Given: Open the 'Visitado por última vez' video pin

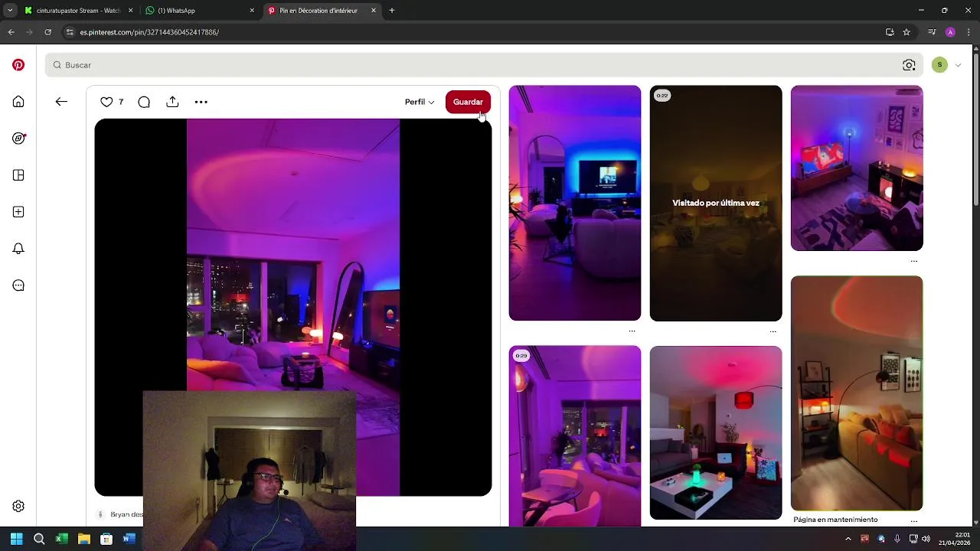Looking at the screenshot, I should (716, 203).
